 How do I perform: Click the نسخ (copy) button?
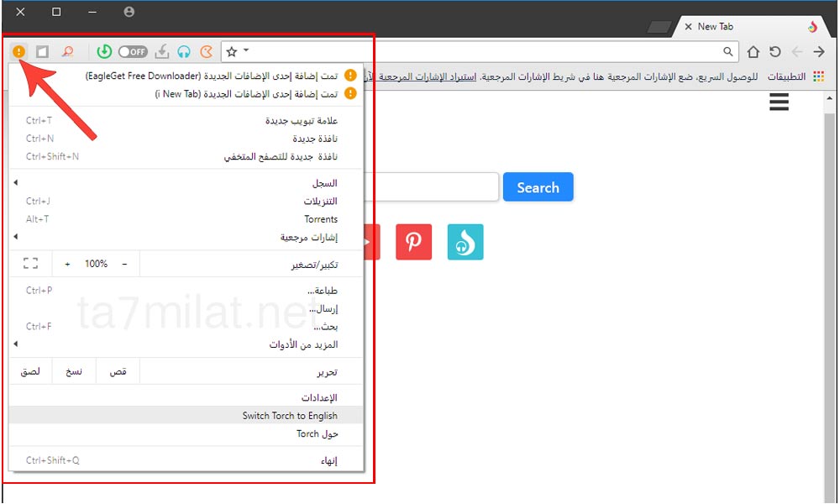74,371
